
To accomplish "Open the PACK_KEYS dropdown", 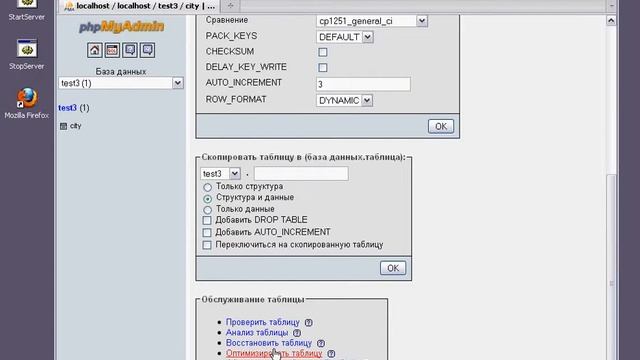I will click(344, 37).
